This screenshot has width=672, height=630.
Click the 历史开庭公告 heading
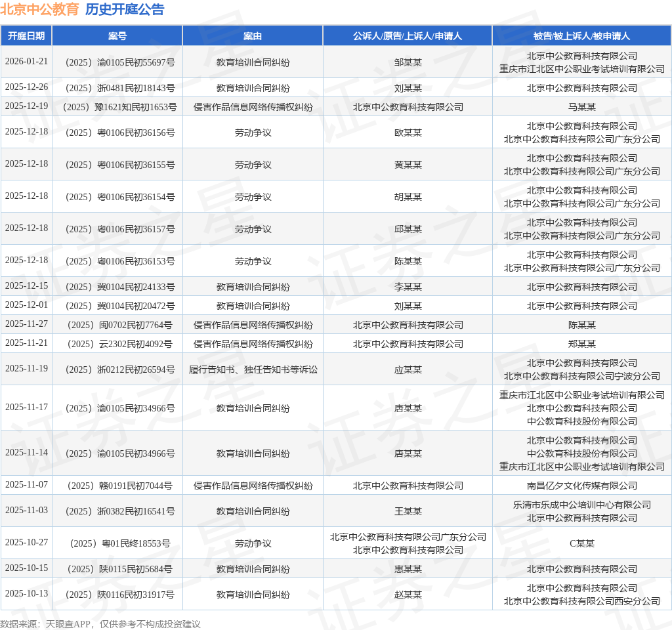tap(125, 9)
